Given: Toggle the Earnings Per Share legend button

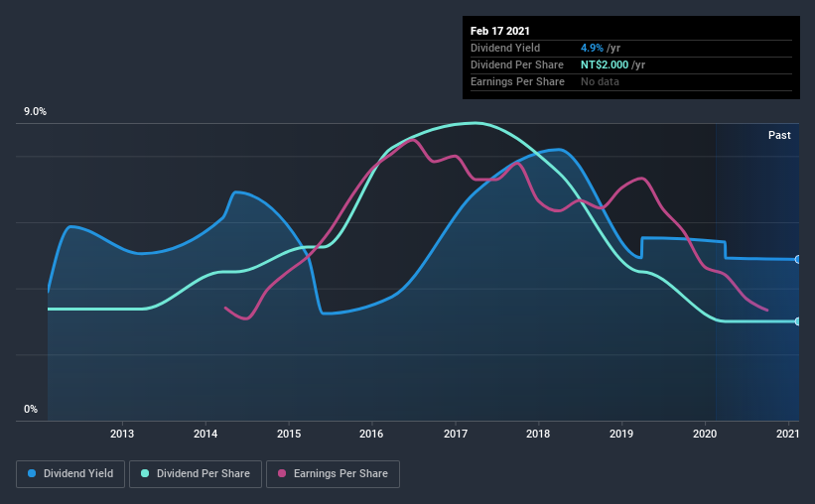Looking at the screenshot, I should (334, 474).
